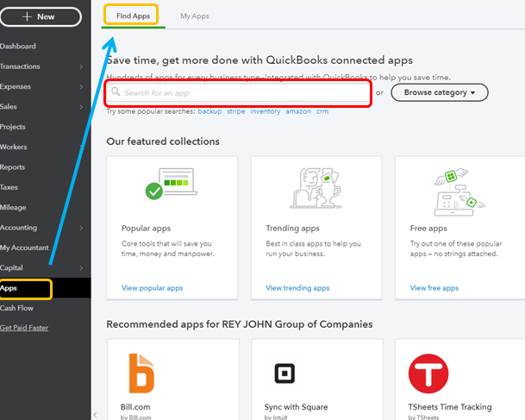The width and height of the screenshot is (525, 420).
Task: Open Taxes in the sidebar
Action: click(9, 187)
